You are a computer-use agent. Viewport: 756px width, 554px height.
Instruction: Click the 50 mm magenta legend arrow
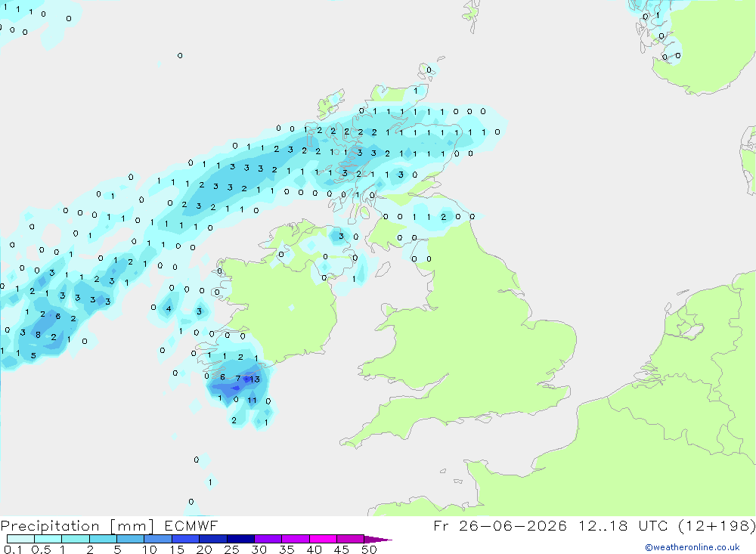coord(378,539)
